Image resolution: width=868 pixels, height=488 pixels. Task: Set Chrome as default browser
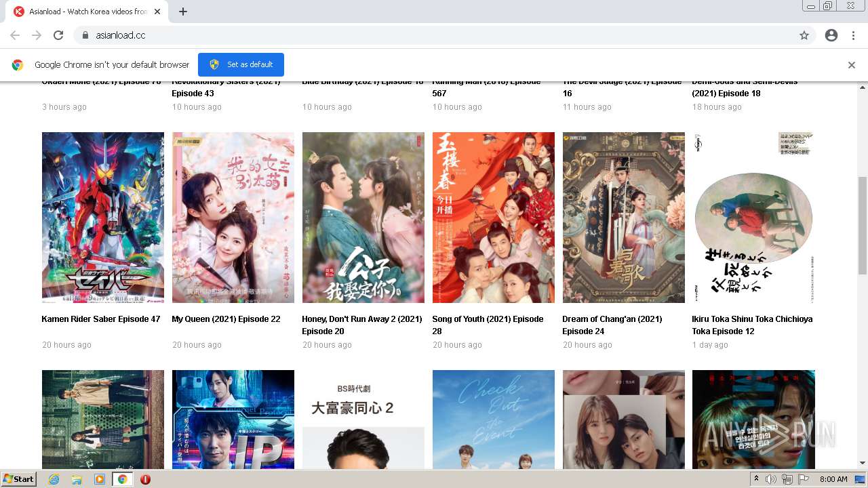[241, 64]
